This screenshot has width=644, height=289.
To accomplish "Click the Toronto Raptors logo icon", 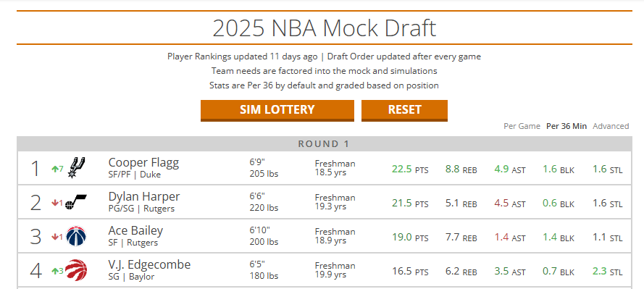I will click(x=76, y=270).
